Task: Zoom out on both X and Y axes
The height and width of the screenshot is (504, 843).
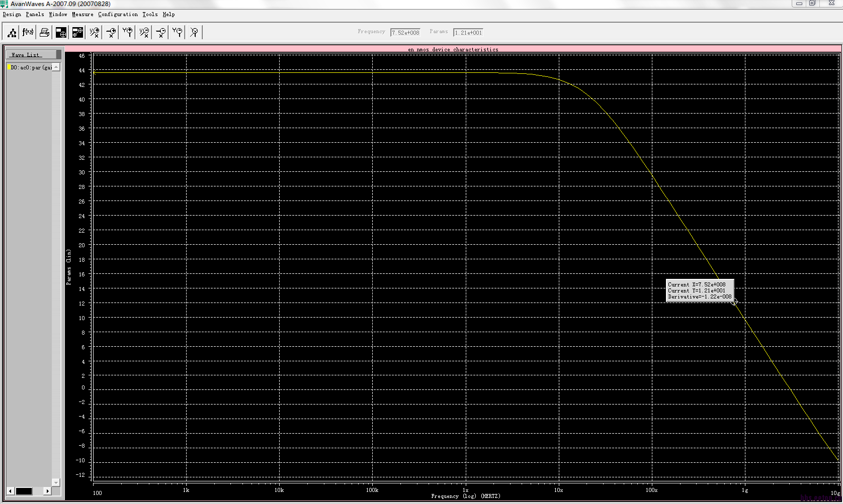Action: click(x=144, y=33)
